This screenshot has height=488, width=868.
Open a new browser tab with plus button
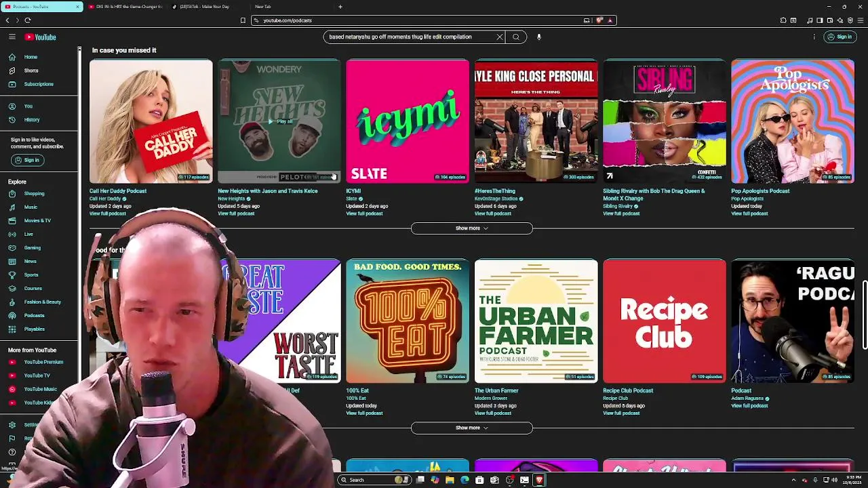pos(340,7)
